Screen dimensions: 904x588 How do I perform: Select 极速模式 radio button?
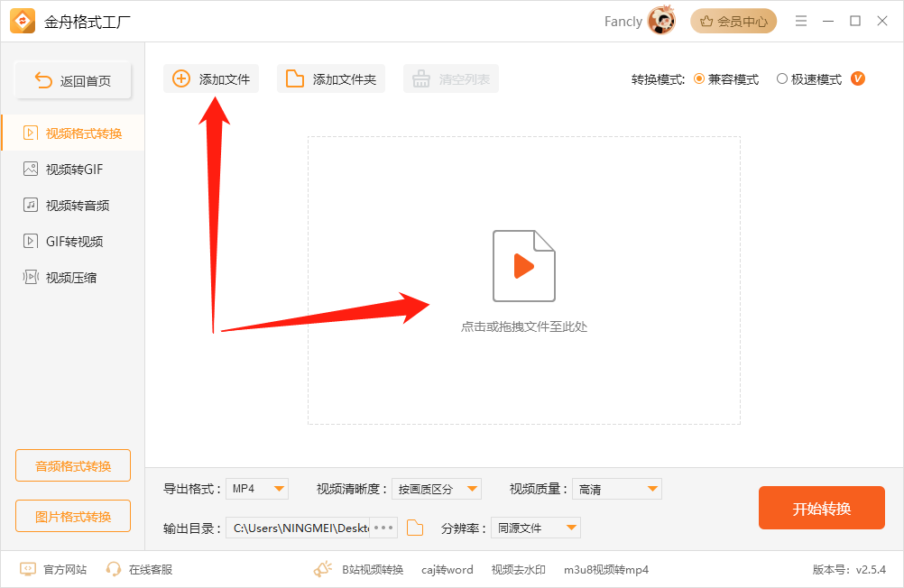[x=782, y=79]
